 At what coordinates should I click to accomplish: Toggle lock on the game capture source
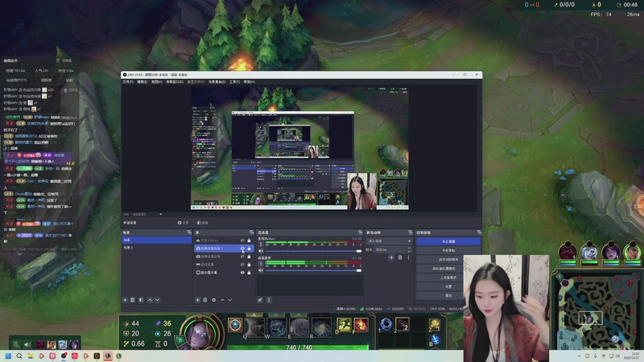point(249,265)
